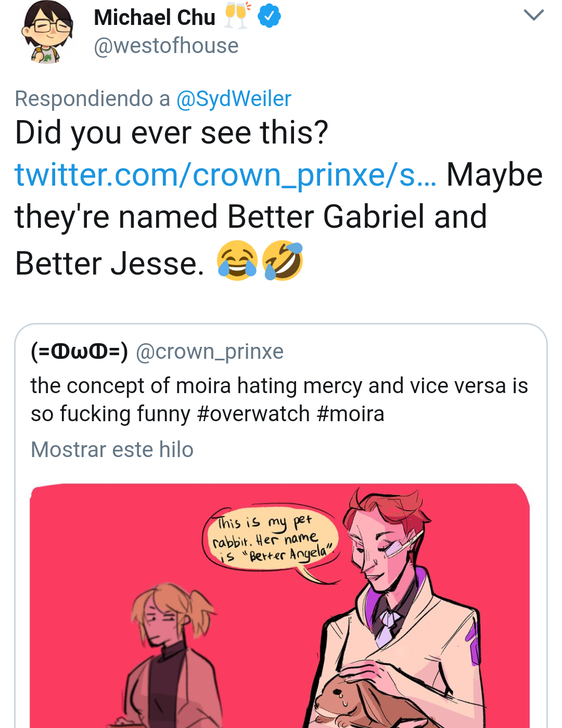Click the face with tears of joy emoji
Viewport: 562px width, 728px height.
pos(237,261)
